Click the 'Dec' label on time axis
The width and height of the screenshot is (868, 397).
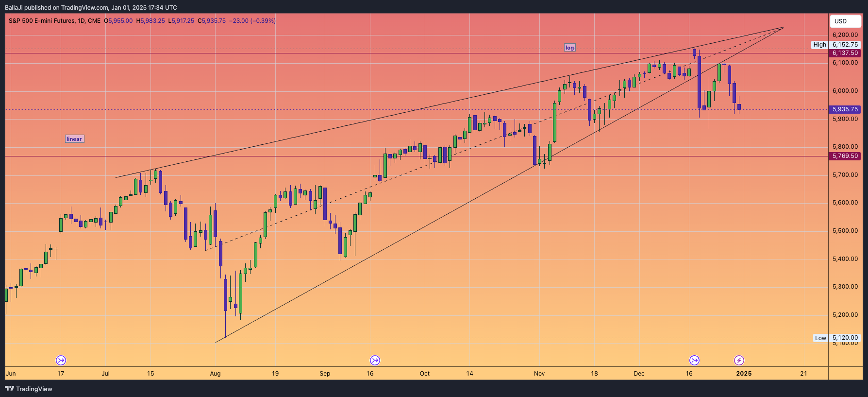[x=639, y=374]
